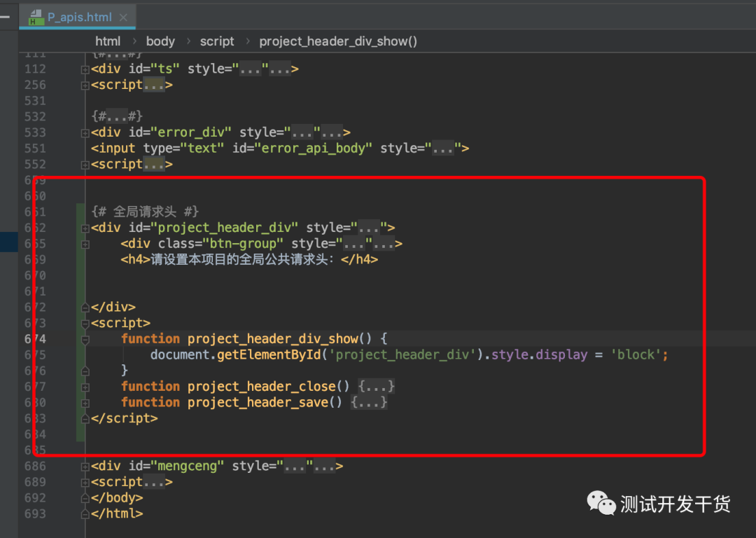The width and height of the screenshot is (756, 538).
Task: Click the HTML file icon on tab
Action: click(36, 18)
